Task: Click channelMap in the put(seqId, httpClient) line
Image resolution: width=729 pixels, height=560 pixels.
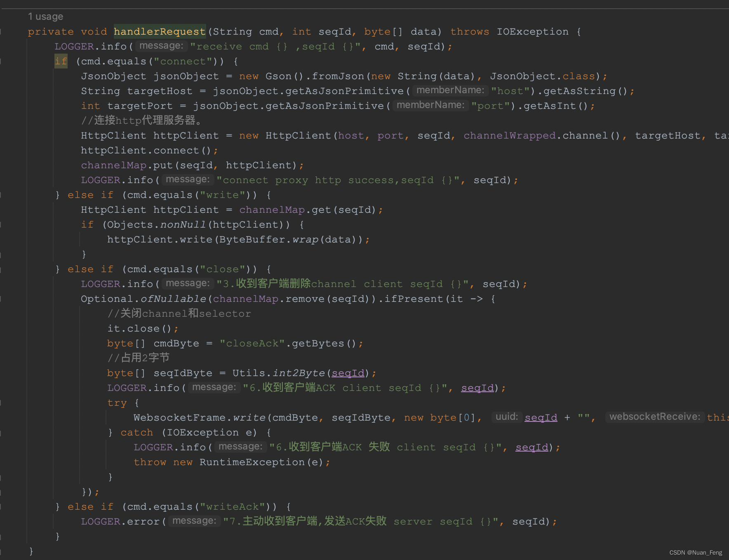Action: pos(113,165)
